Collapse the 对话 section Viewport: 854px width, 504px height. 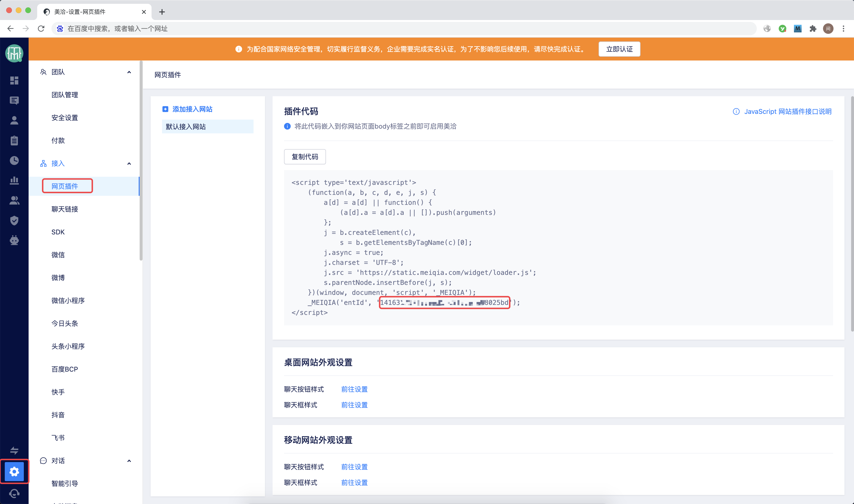(129, 460)
